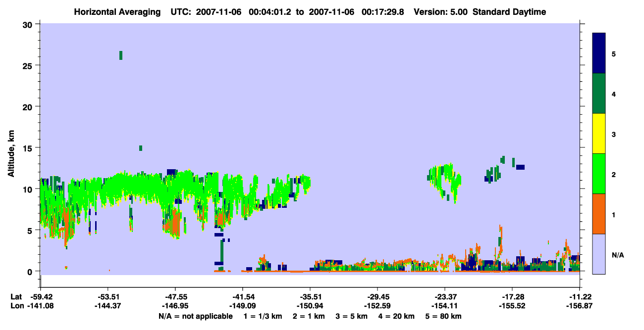The width and height of the screenshot is (644, 330).
Task: Click the isolated green feature near 26 km altitude
Action: pyautogui.click(x=121, y=55)
